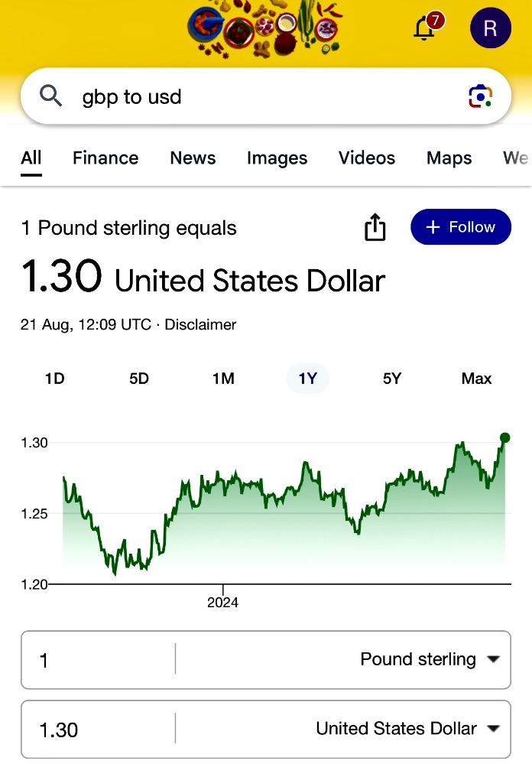Open Google Lens camera search
Screen dimensions: 532x764
point(480,96)
